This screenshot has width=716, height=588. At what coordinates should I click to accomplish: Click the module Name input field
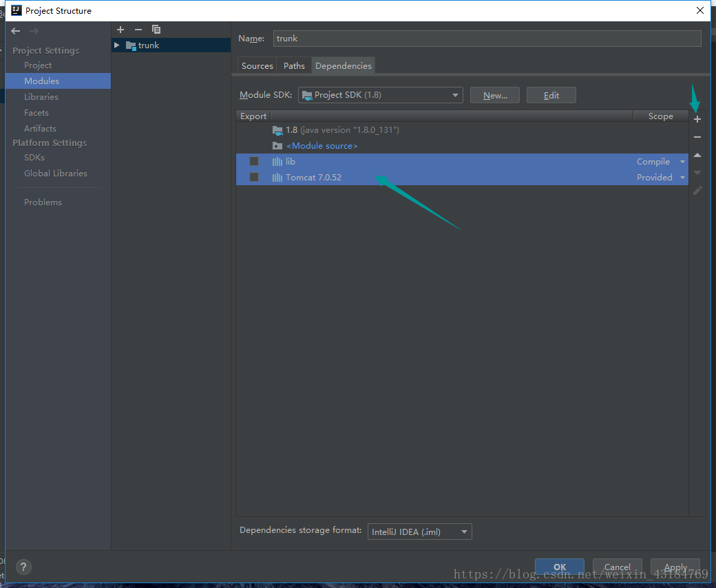pyautogui.click(x=487, y=39)
